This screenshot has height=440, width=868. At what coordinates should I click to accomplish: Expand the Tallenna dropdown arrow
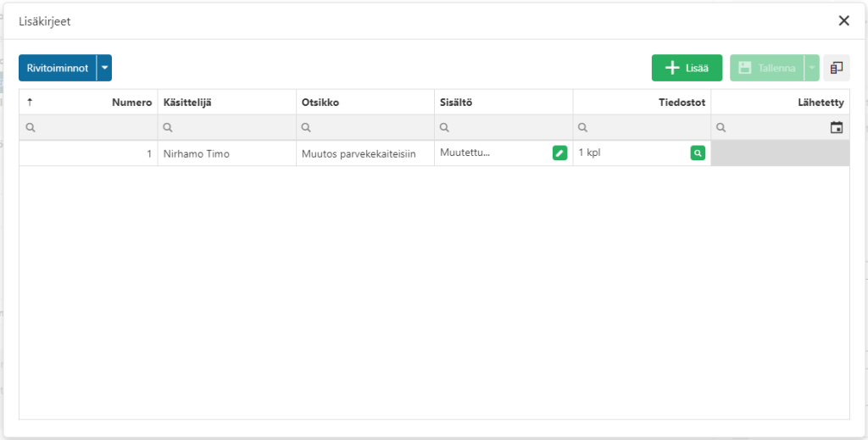[811, 68]
